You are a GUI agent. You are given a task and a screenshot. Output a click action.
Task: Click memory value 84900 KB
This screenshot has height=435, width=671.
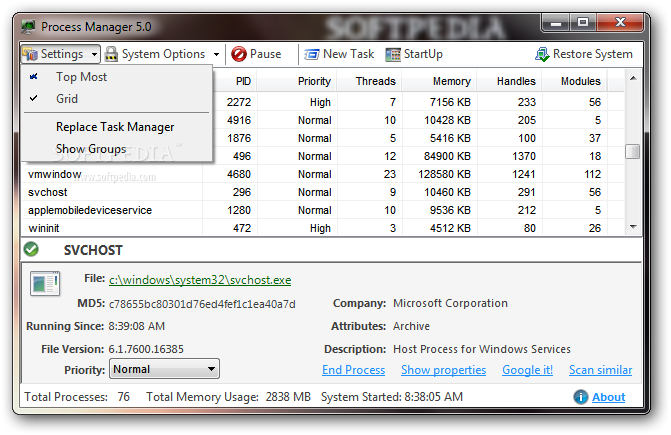tap(447, 156)
